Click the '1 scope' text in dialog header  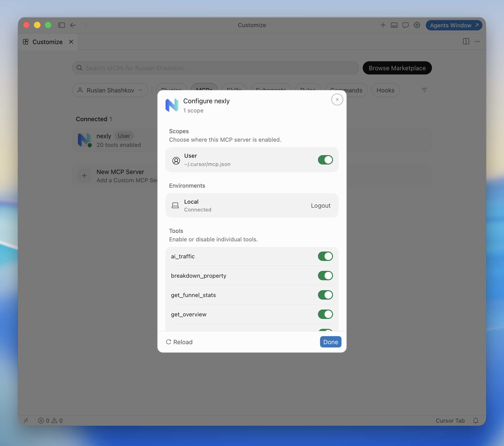(193, 111)
